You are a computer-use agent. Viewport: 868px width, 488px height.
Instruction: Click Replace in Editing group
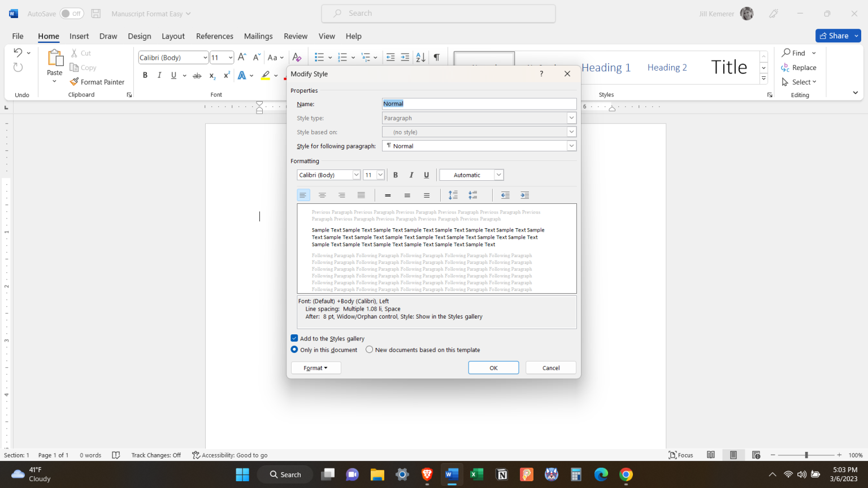click(799, 68)
